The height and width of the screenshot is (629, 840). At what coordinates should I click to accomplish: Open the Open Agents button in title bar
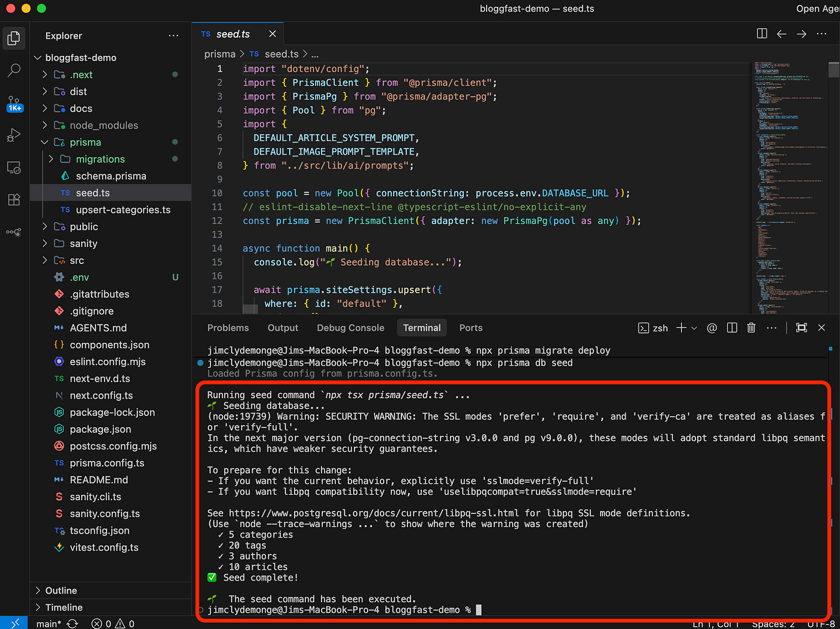(x=818, y=8)
